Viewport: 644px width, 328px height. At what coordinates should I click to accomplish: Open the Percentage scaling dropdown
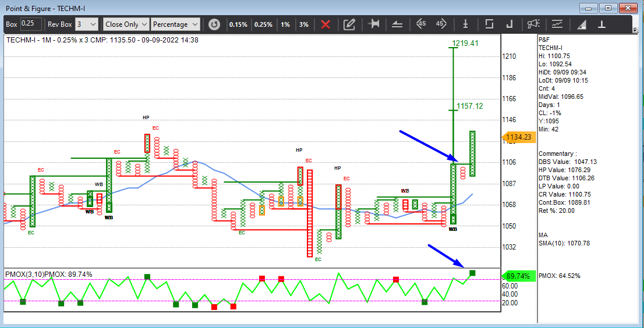tap(175, 24)
